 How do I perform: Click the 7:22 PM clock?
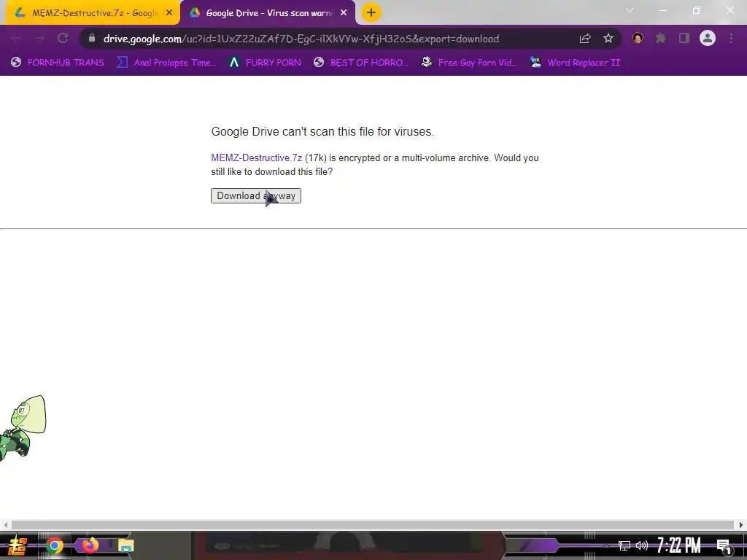[679, 545]
